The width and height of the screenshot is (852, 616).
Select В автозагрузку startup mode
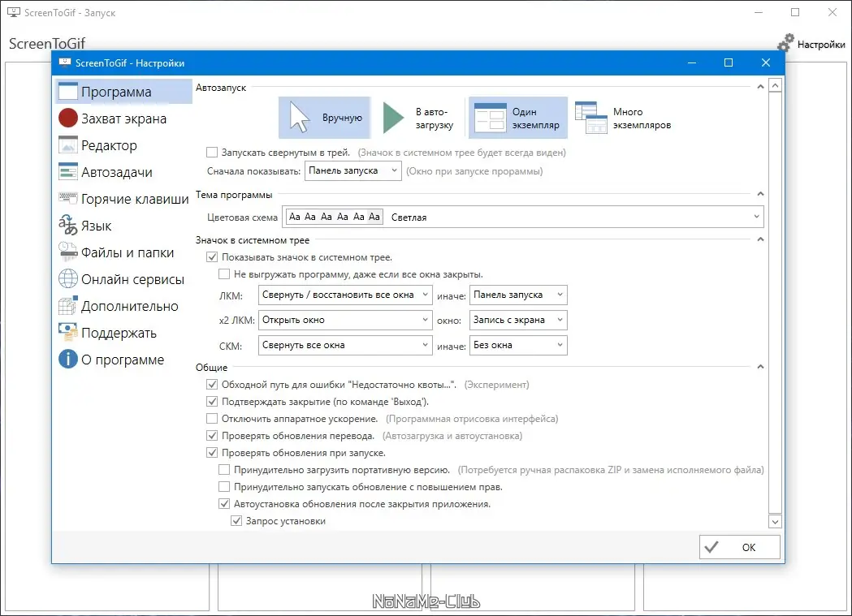(418, 118)
